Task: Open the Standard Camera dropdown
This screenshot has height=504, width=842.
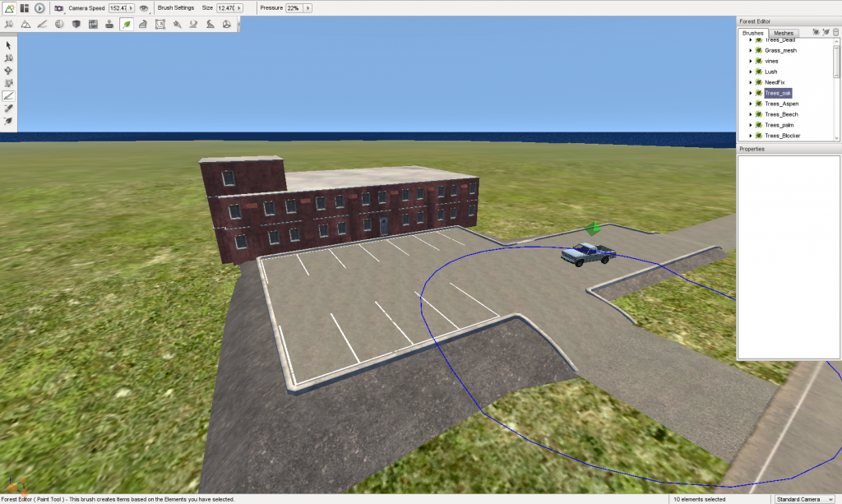Action: click(804, 499)
